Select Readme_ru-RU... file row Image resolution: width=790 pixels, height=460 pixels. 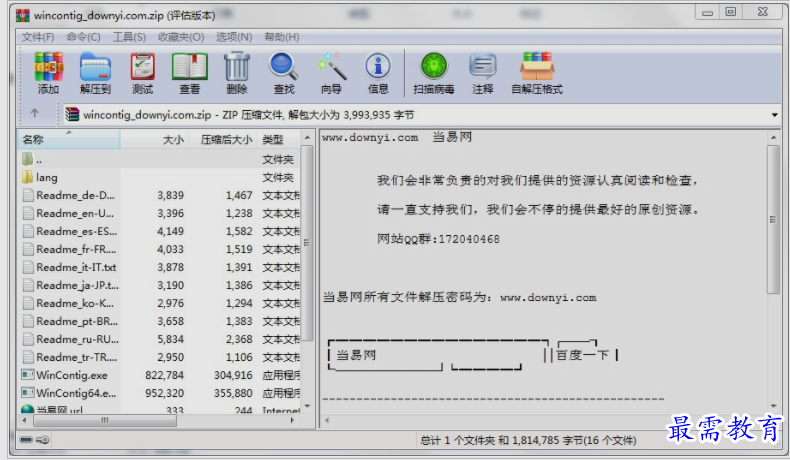(x=160, y=339)
